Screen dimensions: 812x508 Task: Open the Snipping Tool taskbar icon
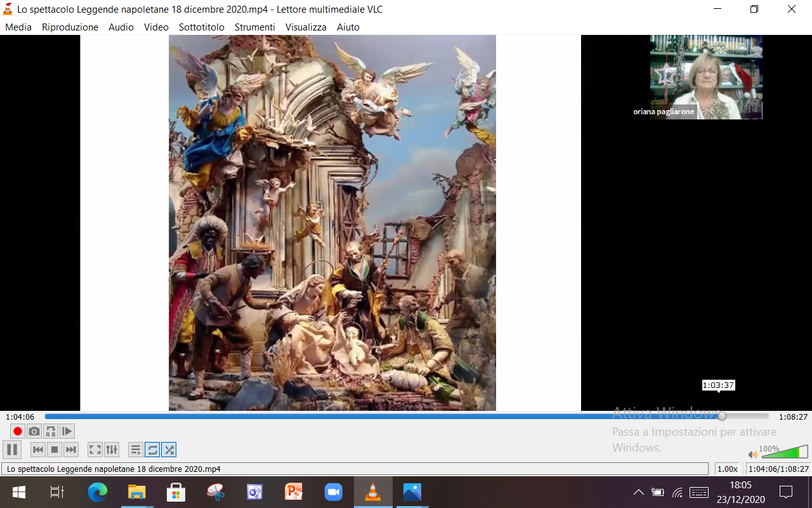pyautogui.click(x=216, y=492)
